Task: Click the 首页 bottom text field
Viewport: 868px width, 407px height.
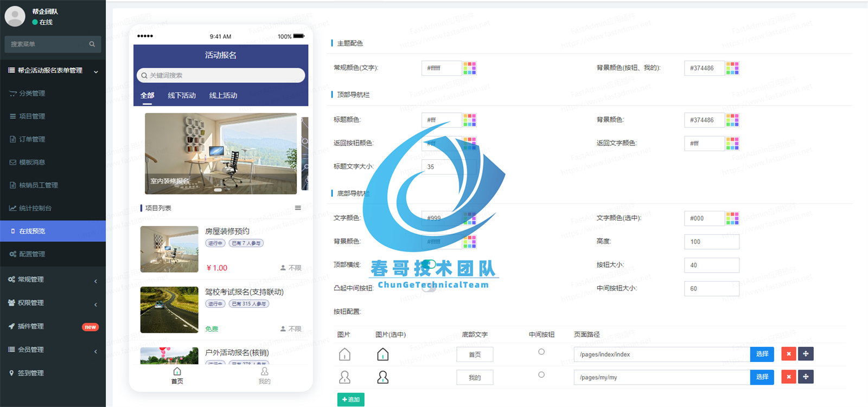Action: point(475,354)
